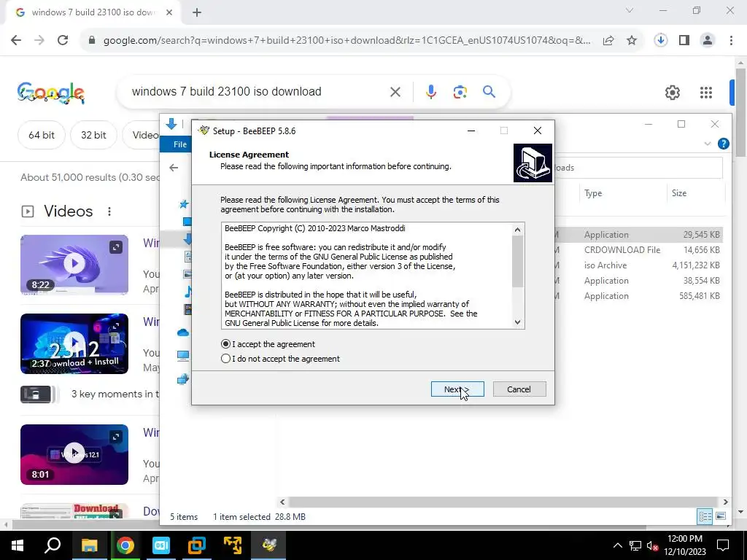Click license text scroll down arrow
The image size is (747, 560).
coord(518,322)
